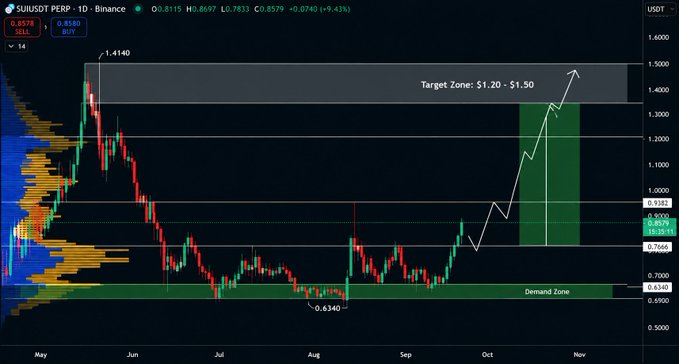Click the 1.0000 price scale label
Image resolution: width=679 pixels, height=364 pixels.
658,190
